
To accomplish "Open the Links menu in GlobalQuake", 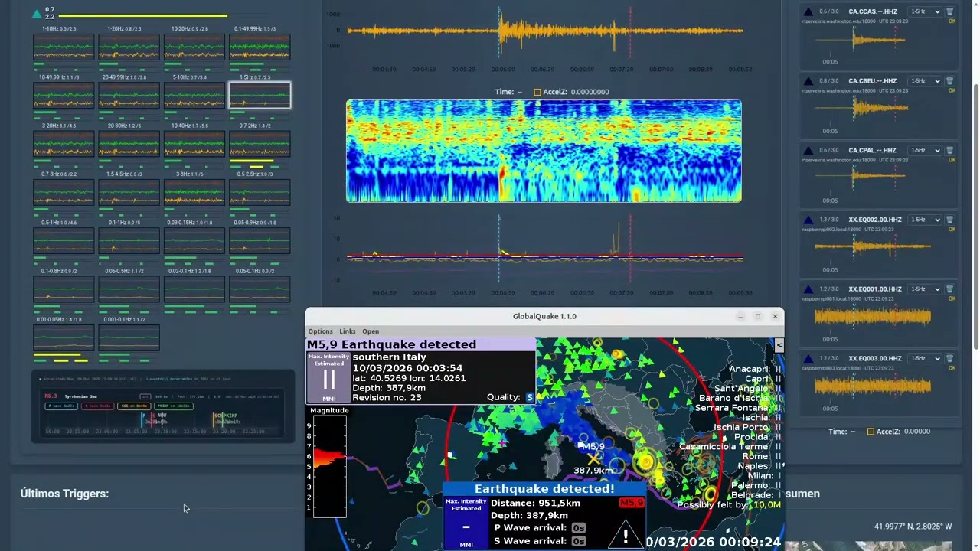I will pyautogui.click(x=348, y=331).
